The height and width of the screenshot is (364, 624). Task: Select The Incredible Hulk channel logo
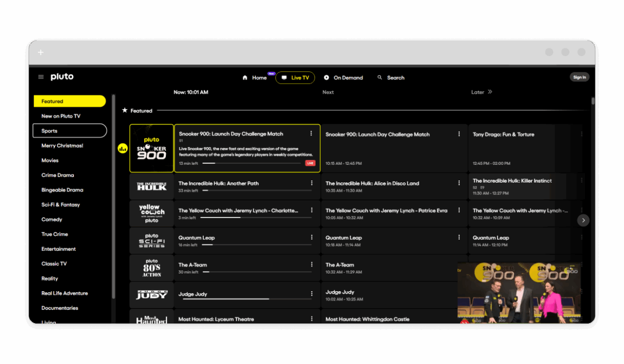pyautogui.click(x=151, y=186)
